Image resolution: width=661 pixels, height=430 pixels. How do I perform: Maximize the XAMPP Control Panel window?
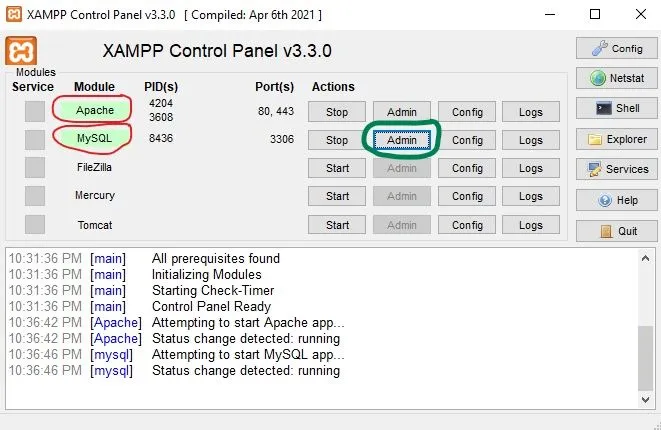595,14
